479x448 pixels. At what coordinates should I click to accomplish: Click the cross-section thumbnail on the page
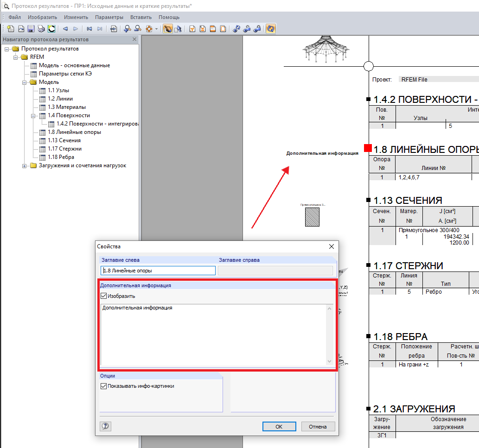tap(312, 217)
